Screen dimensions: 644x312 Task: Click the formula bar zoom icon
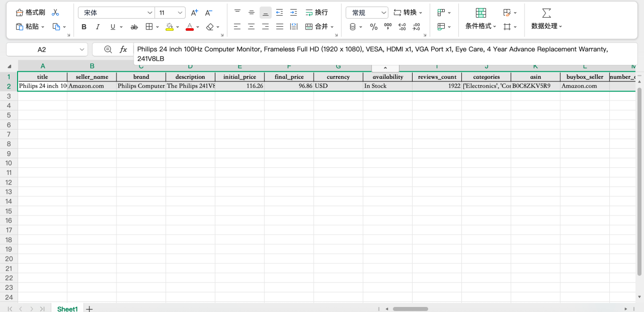click(x=108, y=49)
